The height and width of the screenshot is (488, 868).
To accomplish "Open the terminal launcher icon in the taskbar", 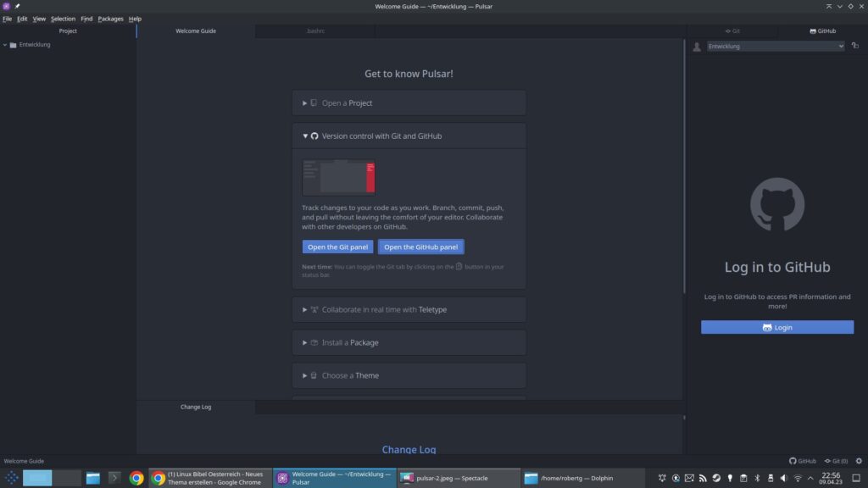I will 114,478.
